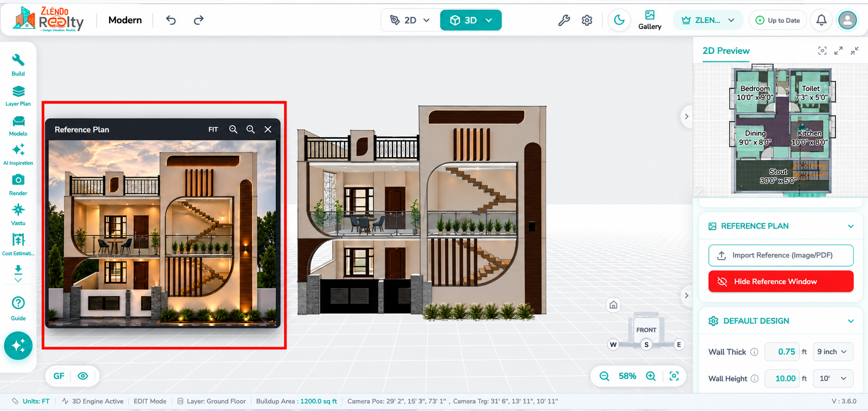Open the 10' wall height dropdown
Viewport: 868px width, 411px height.
(x=832, y=379)
